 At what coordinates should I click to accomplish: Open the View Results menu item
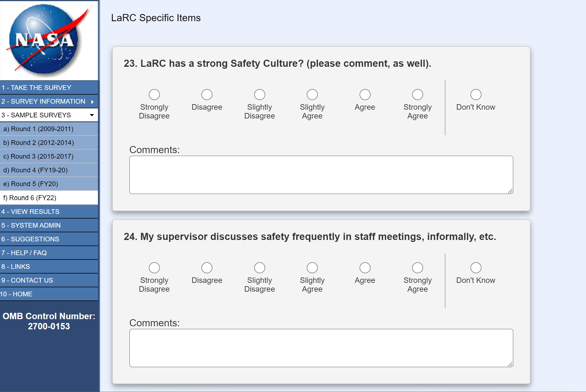(30, 212)
